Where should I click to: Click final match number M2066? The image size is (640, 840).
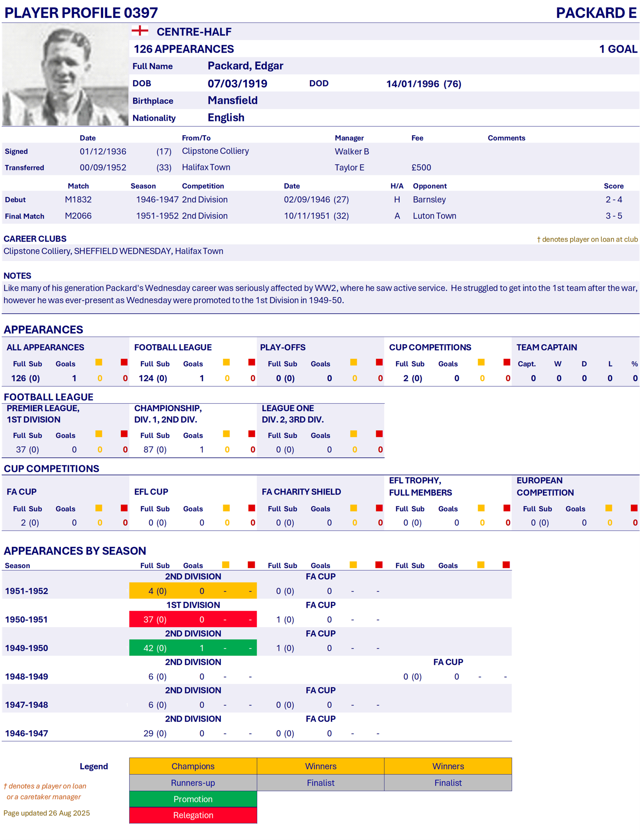[x=78, y=216]
